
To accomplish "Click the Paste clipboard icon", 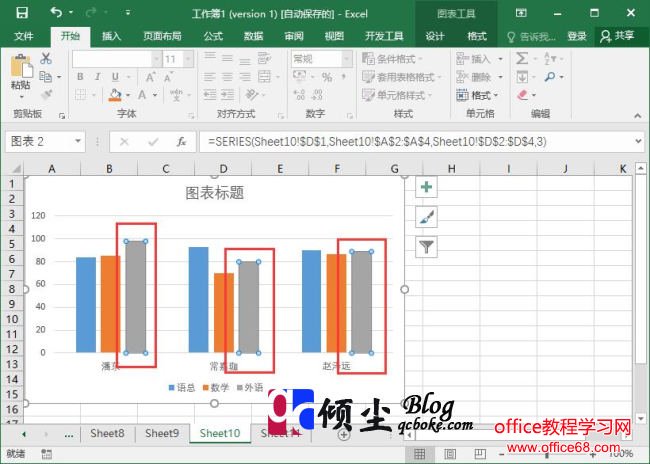I will pyautogui.click(x=22, y=66).
